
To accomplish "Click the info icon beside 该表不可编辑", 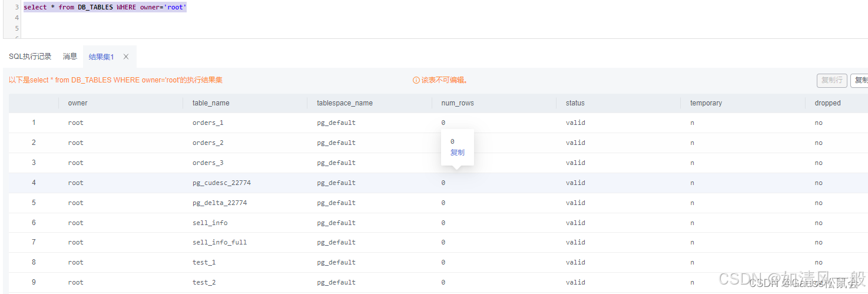I will click(x=416, y=80).
